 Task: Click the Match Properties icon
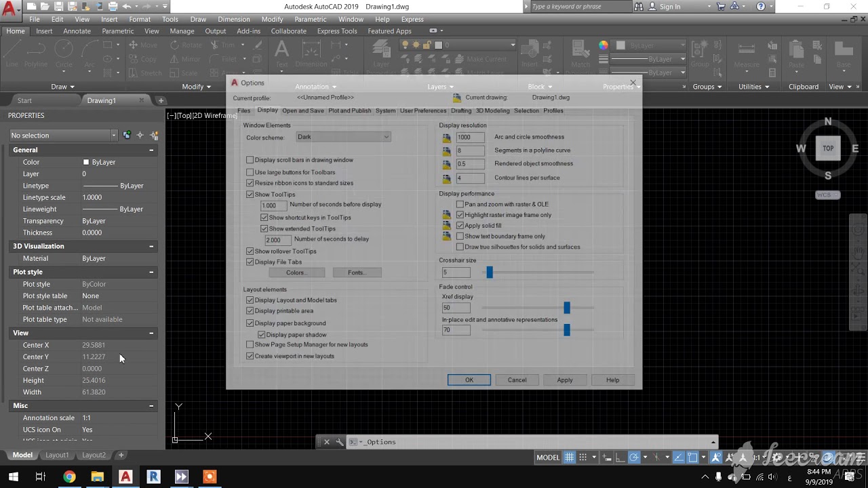click(580, 54)
